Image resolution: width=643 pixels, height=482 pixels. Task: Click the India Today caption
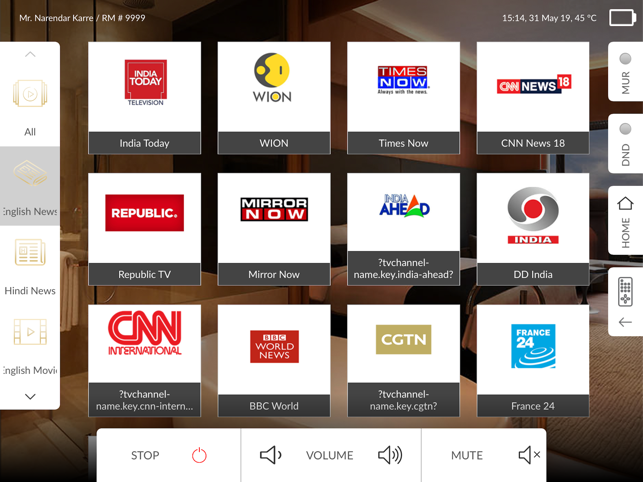click(x=144, y=143)
